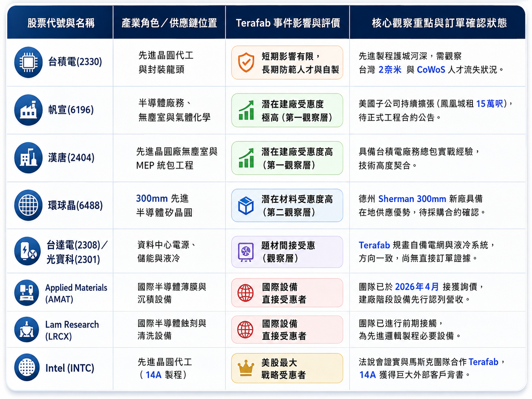Image resolution: width=532 pixels, height=399 pixels.
Task: Select the blue Sherman 300mm text
Action: 412,199
